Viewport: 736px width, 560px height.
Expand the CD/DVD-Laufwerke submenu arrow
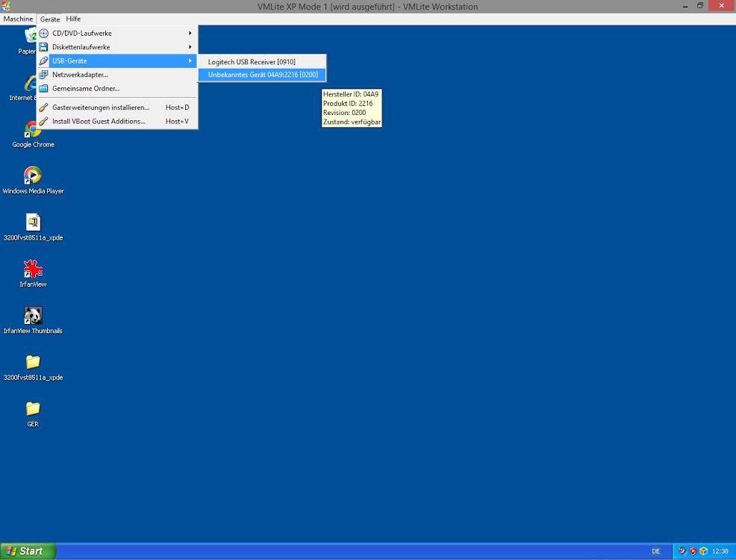coord(190,34)
